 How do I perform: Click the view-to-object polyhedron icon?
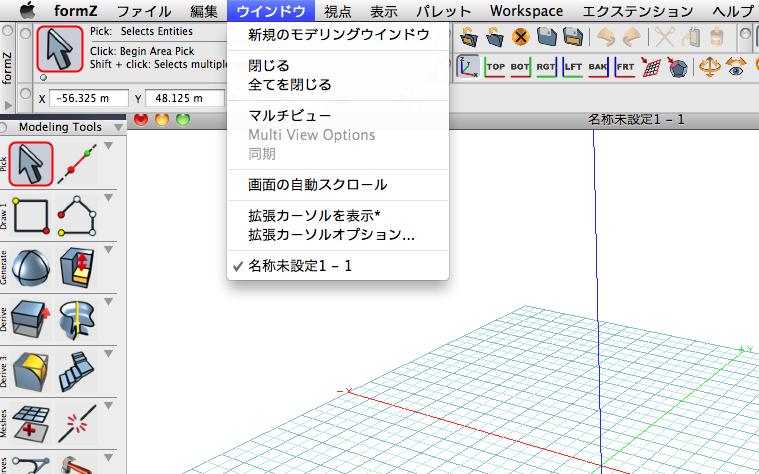coord(678,67)
